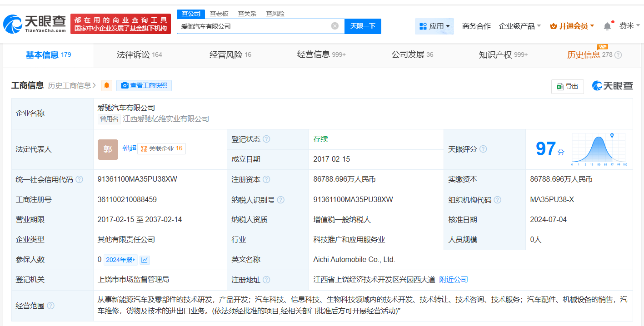Select the 查公司 search tab
This screenshot has width=644, height=326.
click(191, 14)
